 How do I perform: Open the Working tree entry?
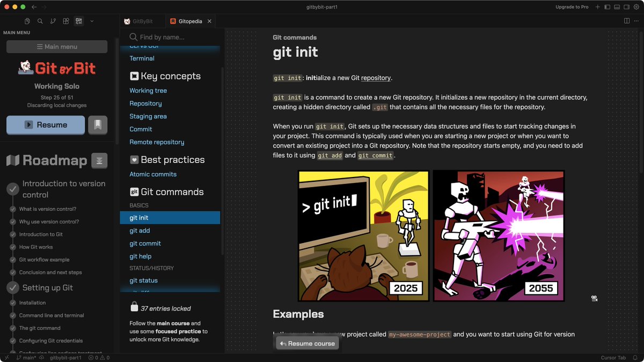pyautogui.click(x=148, y=91)
